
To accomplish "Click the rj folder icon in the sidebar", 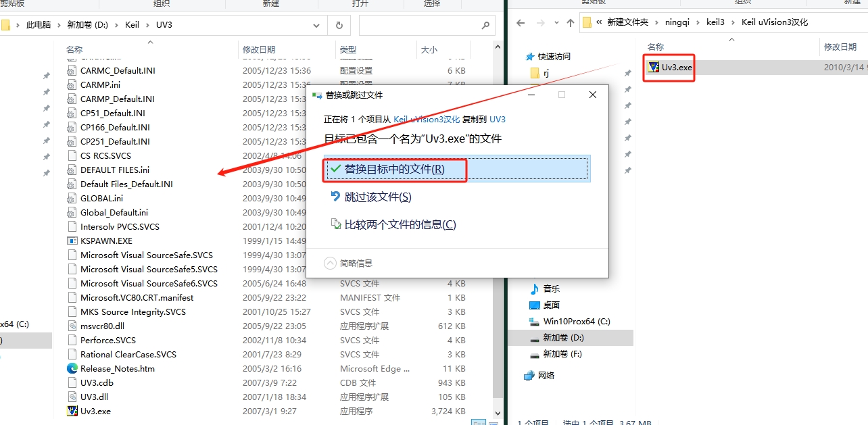I will [535, 73].
